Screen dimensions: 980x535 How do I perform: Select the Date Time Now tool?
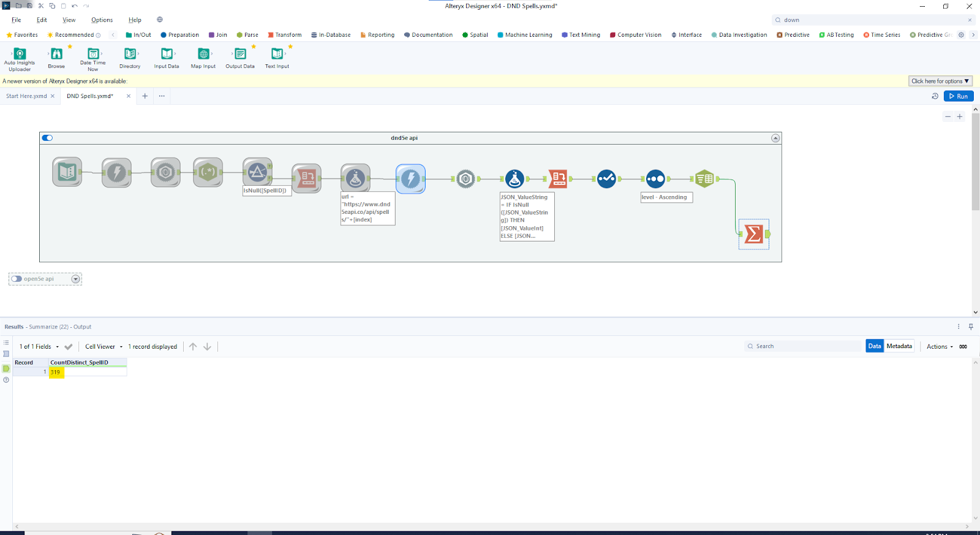(x=93, y=59)
